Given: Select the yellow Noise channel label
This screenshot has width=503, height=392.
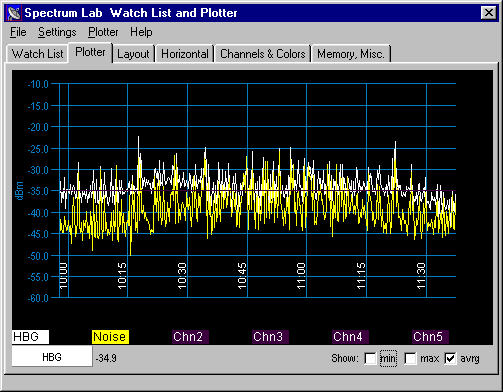Looking at the screenshot, I should [110, 337].
